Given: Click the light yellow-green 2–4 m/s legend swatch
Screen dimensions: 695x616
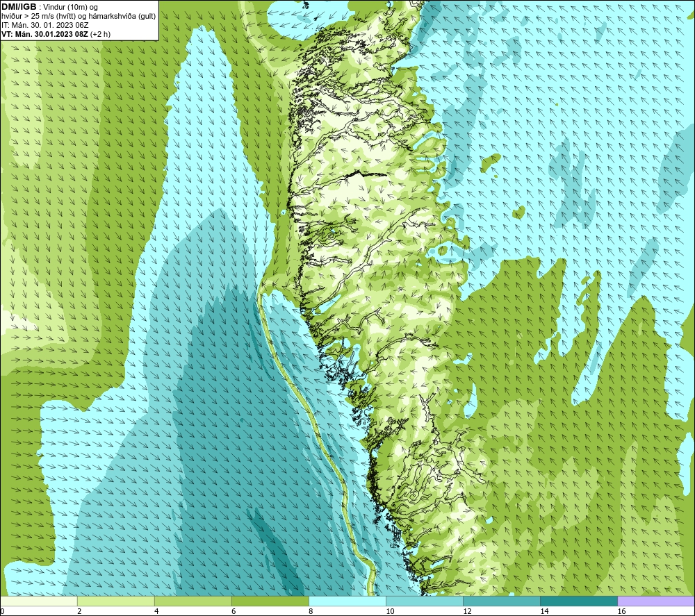Looking at the screenshot, I should (115, 601).
